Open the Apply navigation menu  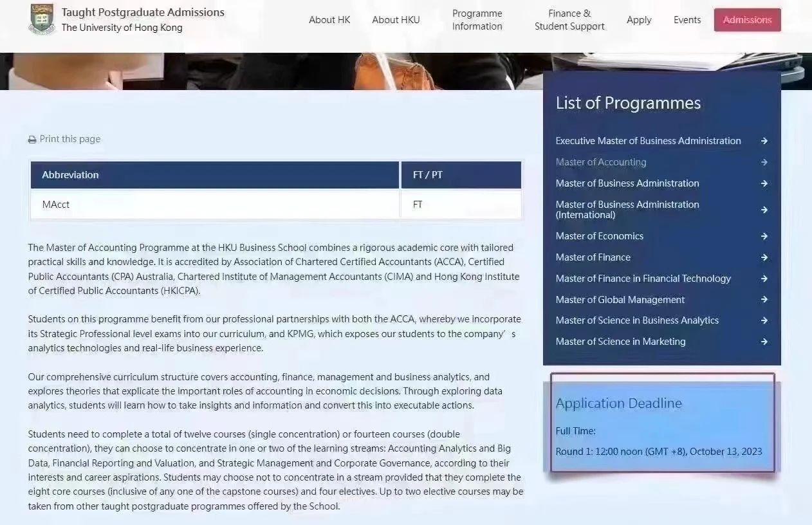(x=639, y=20)
